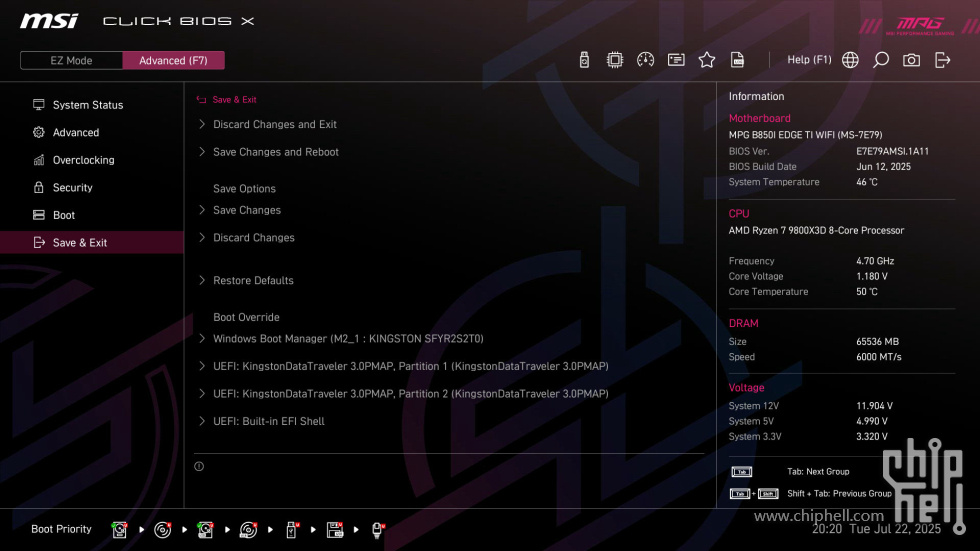The height and width of the screenshot is (551, 980).
Task: Select the Discard Changes option
Action: pyautogui.click(x=254, y=237)
